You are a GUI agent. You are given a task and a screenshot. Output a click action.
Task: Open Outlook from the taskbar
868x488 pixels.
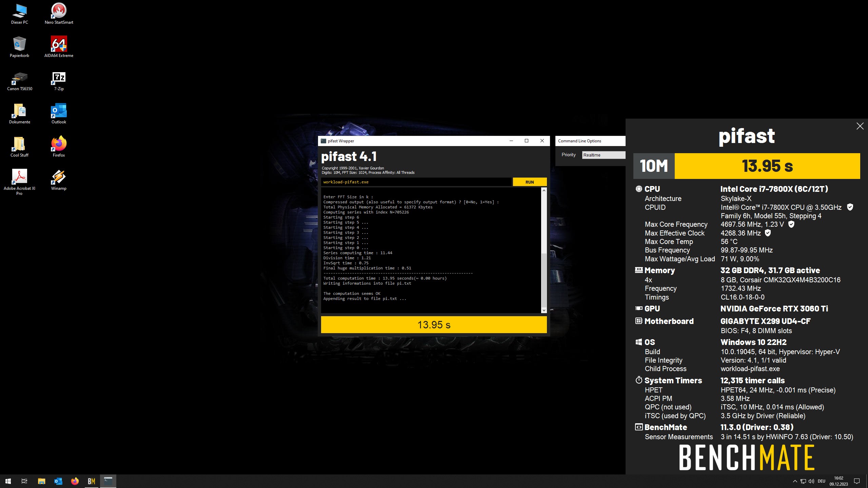(x=58, y=481)
